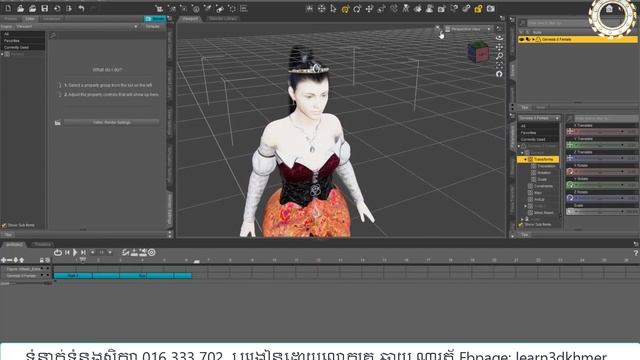Click the blue Render button
Image resolution: width=640 pixels, height=360 pixels.
(155, 19)
